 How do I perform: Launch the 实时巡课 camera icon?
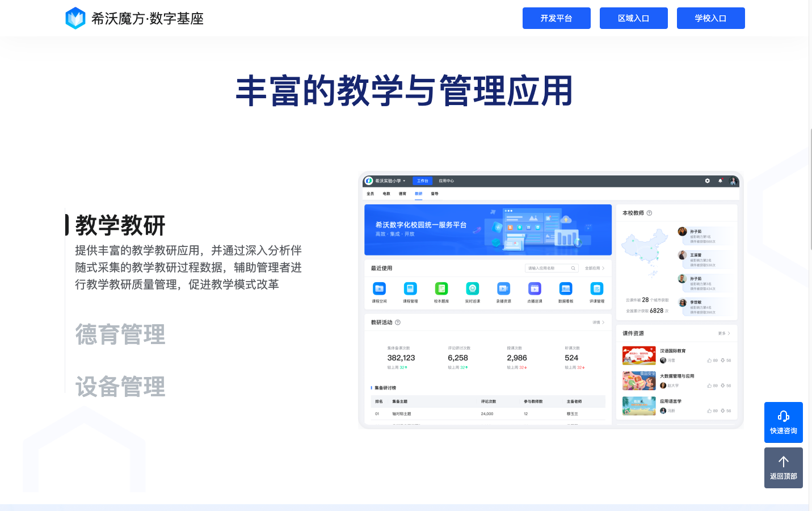tap(472, 288)
